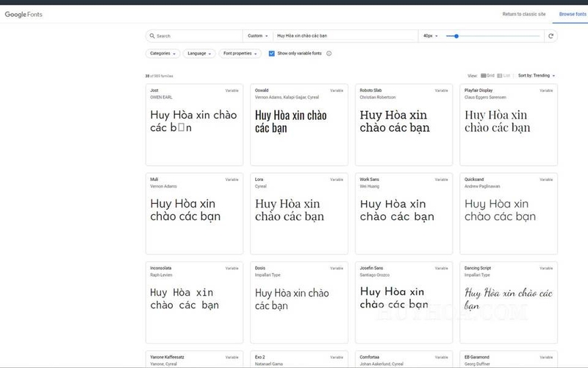Click the families count text
The width and height of the screenshot is (588, 368).
pos(159,76)
